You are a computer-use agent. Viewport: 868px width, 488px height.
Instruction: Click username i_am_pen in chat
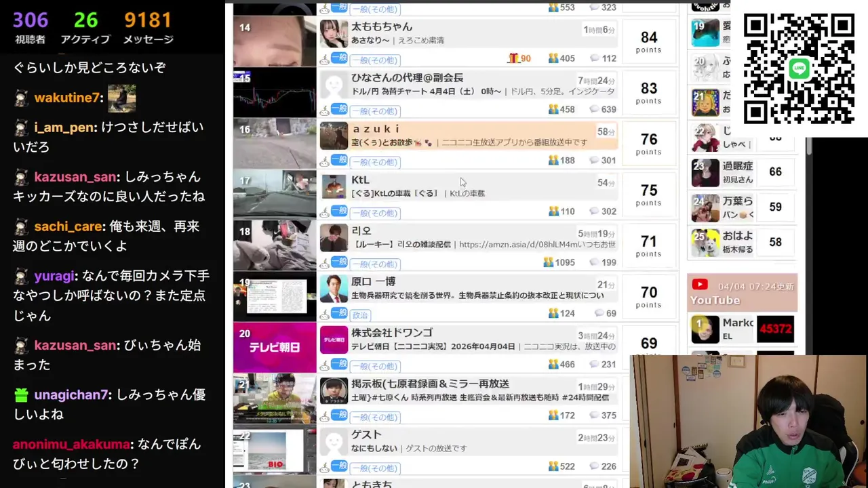[x=65, y=127]
